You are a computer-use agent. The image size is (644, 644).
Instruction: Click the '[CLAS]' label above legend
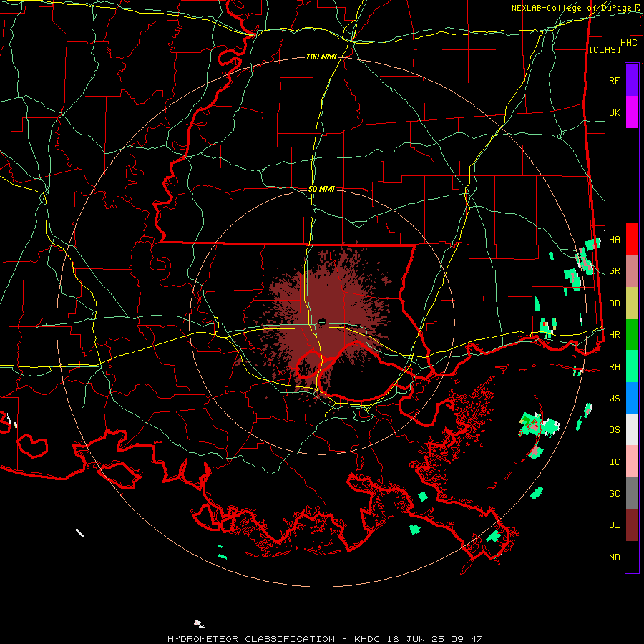click(605, 49)
